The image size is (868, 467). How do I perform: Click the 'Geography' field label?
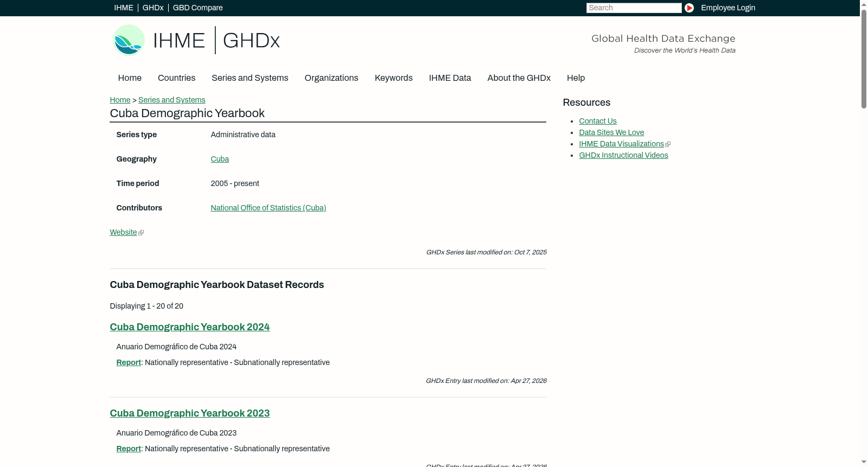pyautogui.click(x=136, y=159)
